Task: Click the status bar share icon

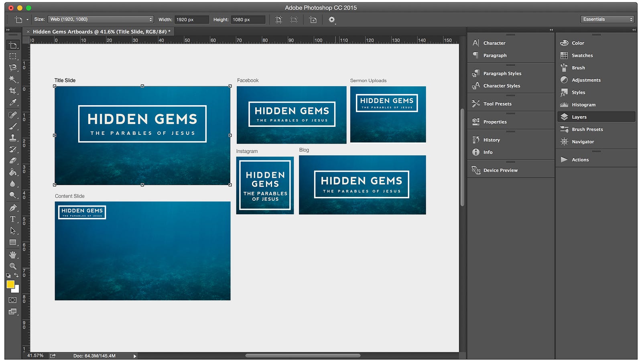Action: pos(53,356)
